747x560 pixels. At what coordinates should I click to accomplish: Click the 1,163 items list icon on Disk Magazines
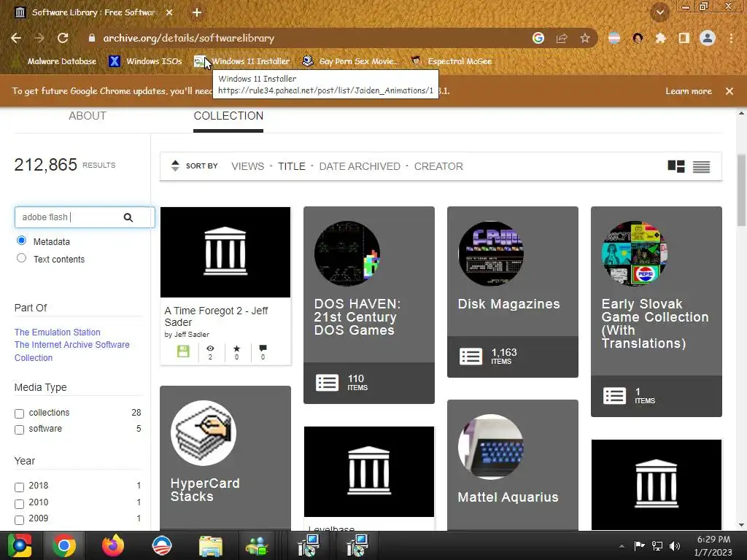click(x=471, y=356)
